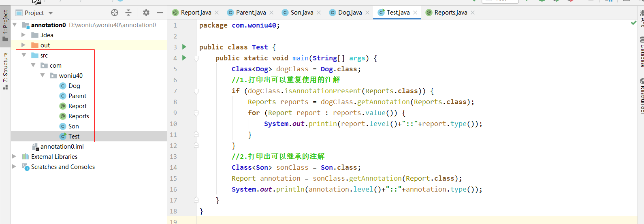Expand the out folder
This screenshot has width=644, height=224.
coord(23,45)
